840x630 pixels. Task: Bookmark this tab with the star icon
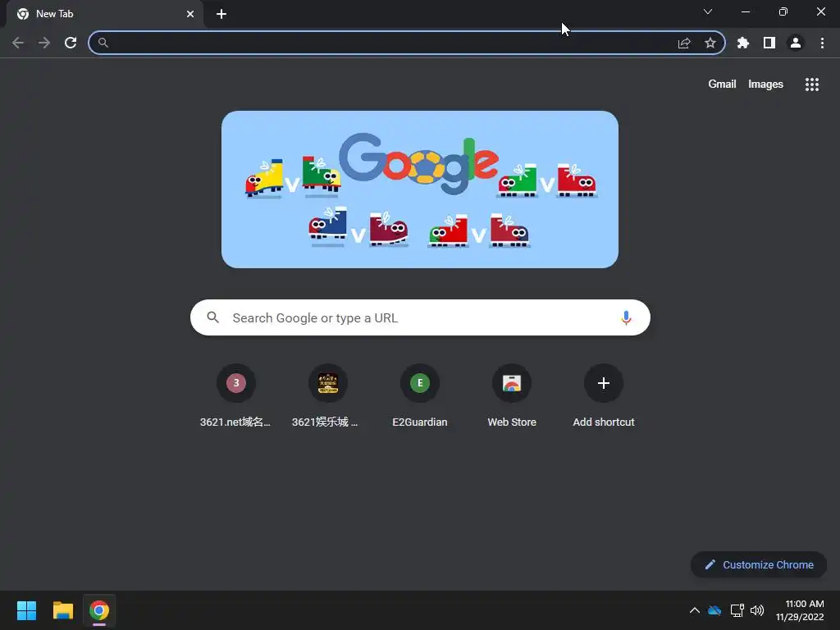click(710, 43)
